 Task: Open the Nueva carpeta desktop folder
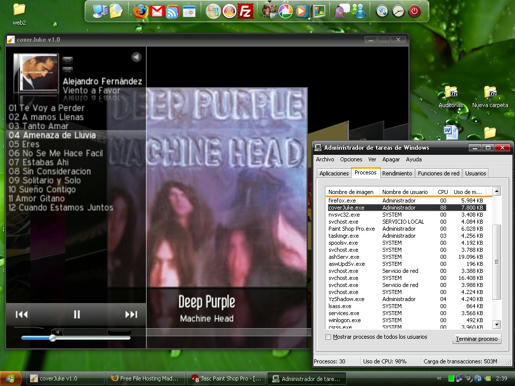click(490, 97)
